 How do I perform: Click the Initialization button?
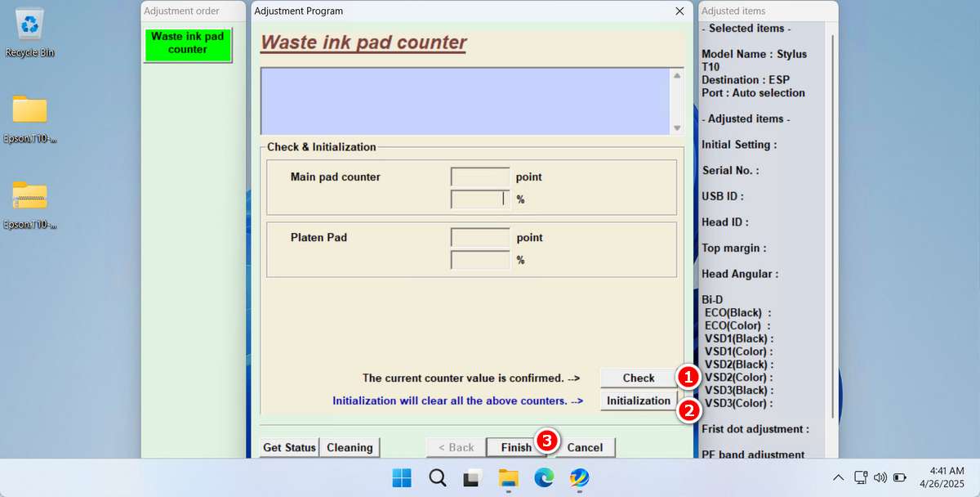point(639,401)
